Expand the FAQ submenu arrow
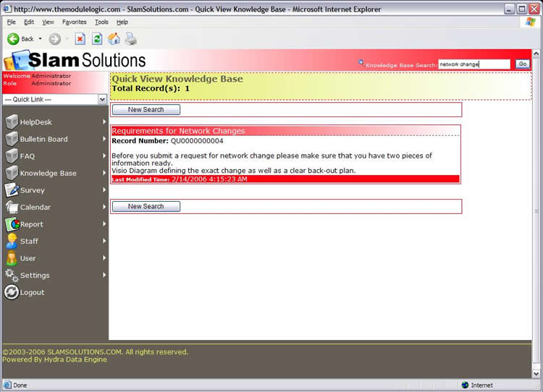 point(104,155)
